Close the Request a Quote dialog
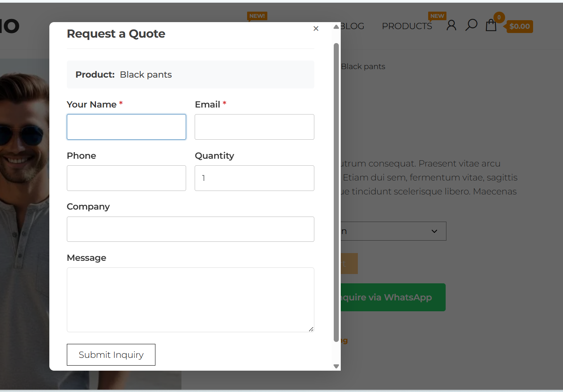The image size is (563, 392). (315, 28)
